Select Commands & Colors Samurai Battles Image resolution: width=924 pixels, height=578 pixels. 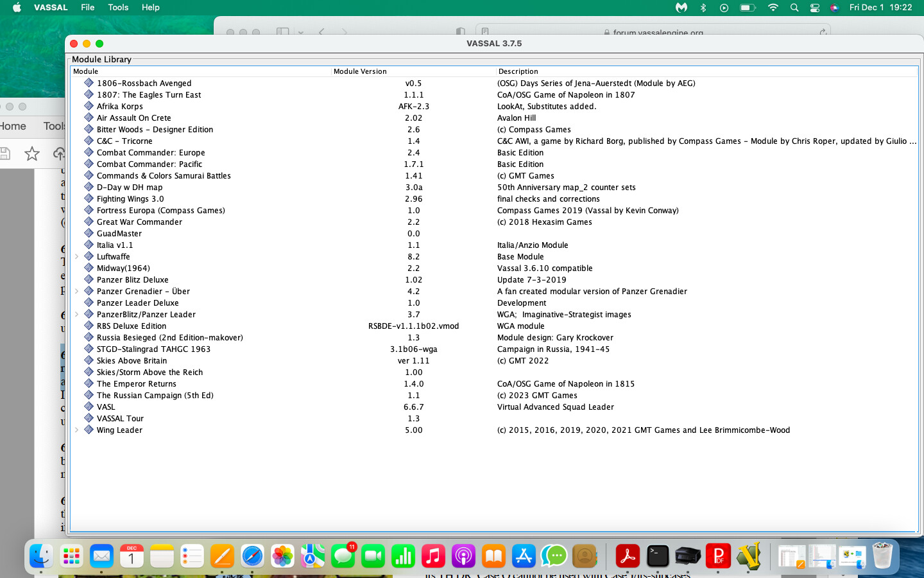[x=164, y=175]
